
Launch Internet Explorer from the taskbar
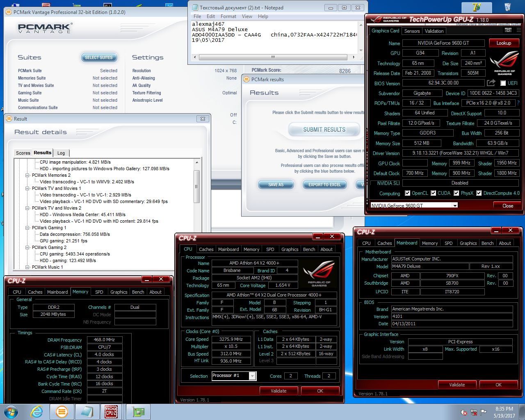coord(37,412)
